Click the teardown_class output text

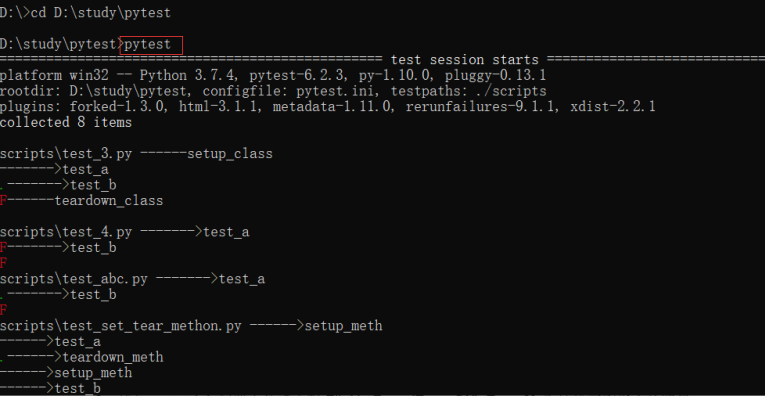pyautogui.click(x=109, y=200)
